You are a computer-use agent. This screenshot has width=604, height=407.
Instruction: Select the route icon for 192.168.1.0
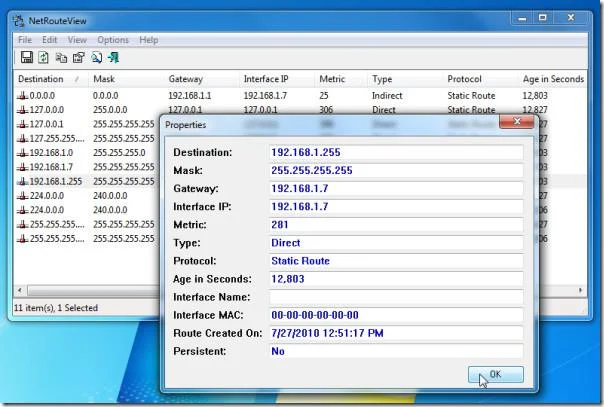point(23,153)
